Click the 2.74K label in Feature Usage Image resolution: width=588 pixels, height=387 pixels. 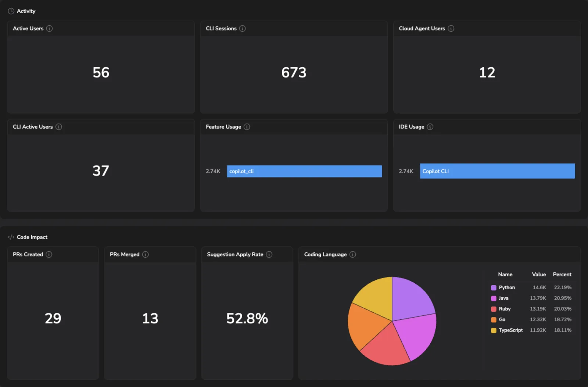[213, 171]
